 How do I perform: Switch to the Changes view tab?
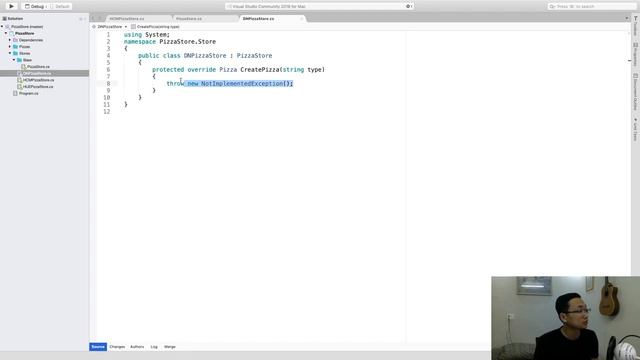(117, 347)
